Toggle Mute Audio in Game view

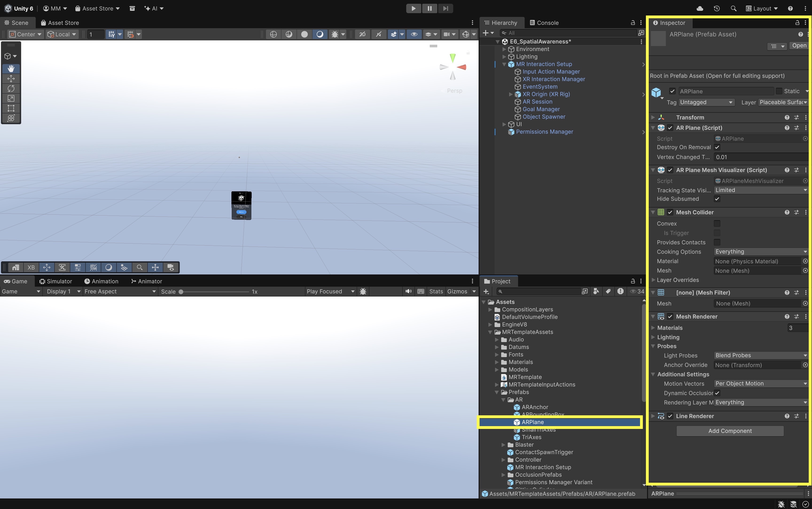pyautogui.click(x=409, y=292)
